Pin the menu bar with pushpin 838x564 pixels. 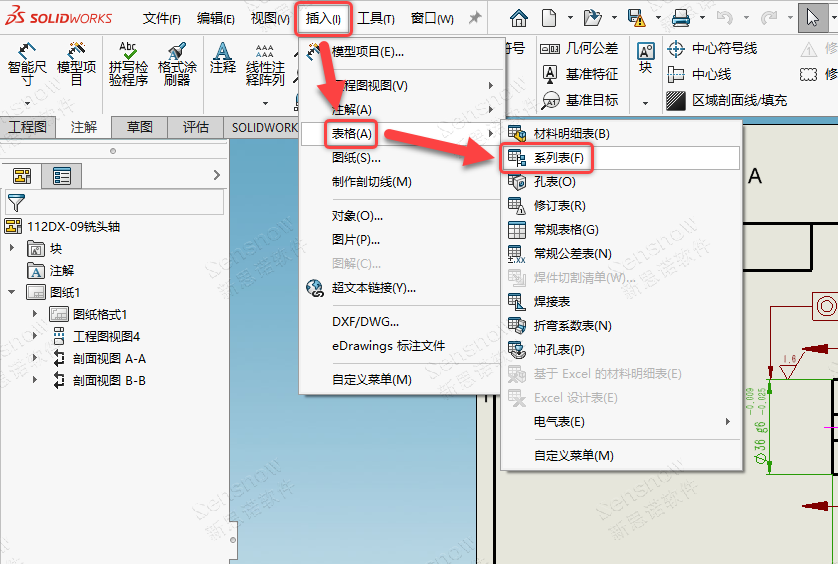474,18
